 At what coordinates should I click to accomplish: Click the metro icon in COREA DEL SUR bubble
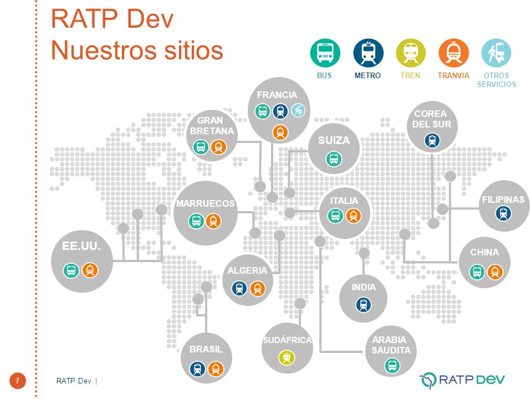coord(432,140)
